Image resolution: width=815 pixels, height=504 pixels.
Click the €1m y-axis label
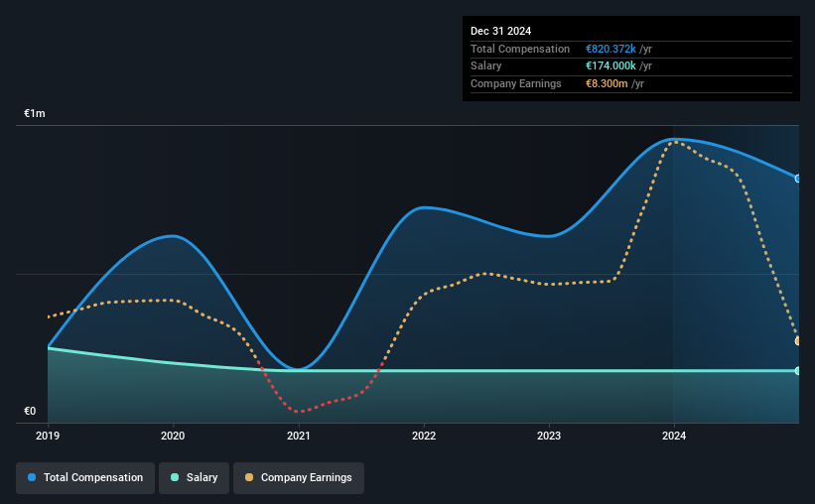click(35, 113)
